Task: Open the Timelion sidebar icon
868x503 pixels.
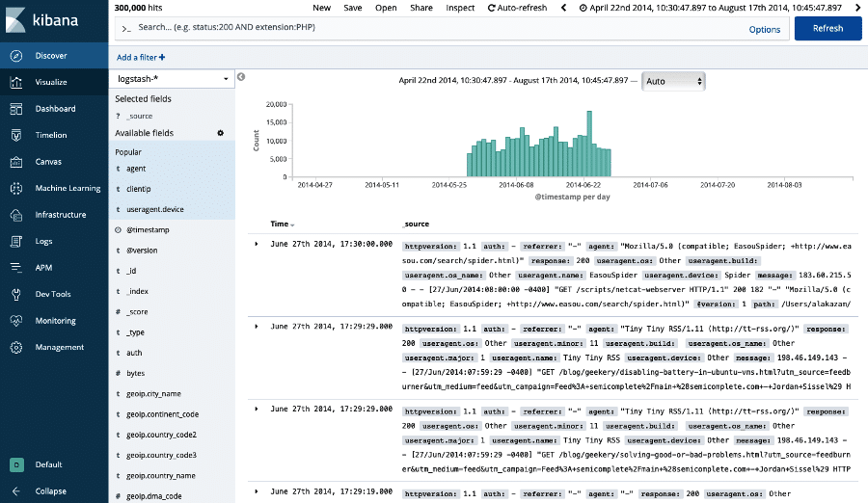Action: click(x=17, y=136)
